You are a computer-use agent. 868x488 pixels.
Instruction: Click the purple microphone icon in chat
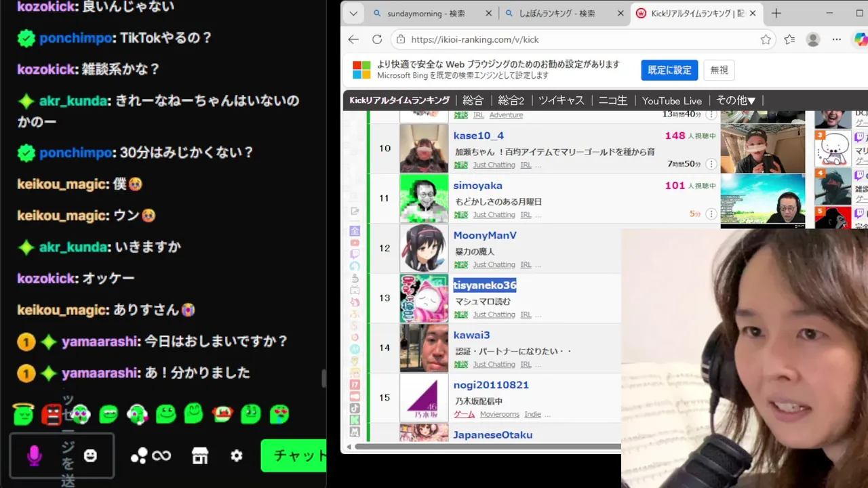tap(34, 456)
